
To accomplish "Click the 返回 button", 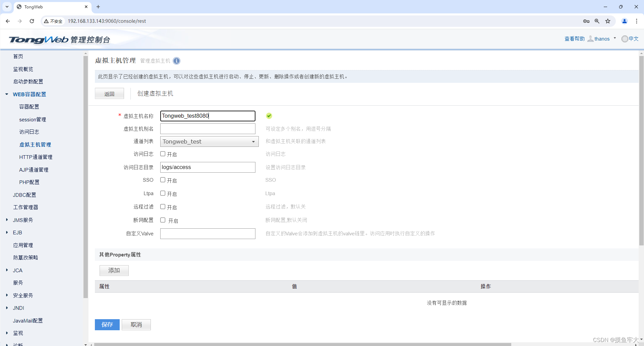I will [x=109, y=94].
